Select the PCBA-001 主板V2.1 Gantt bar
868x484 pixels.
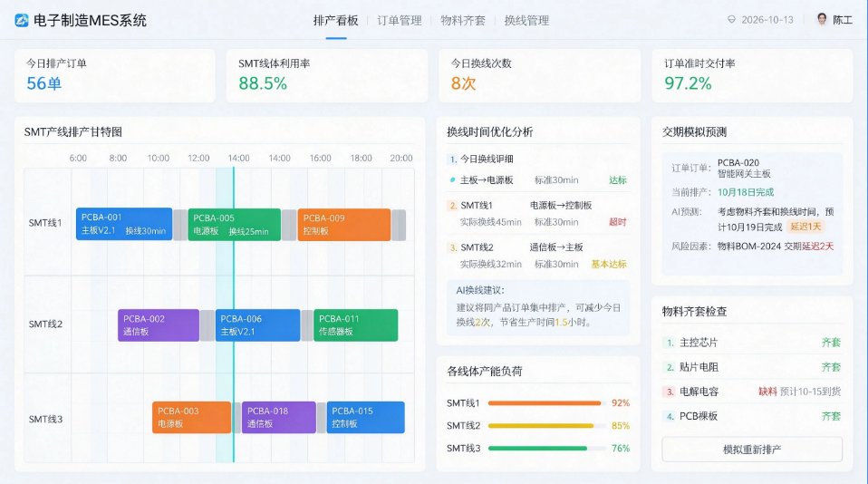pyautogui.click(x=124, y=224)
